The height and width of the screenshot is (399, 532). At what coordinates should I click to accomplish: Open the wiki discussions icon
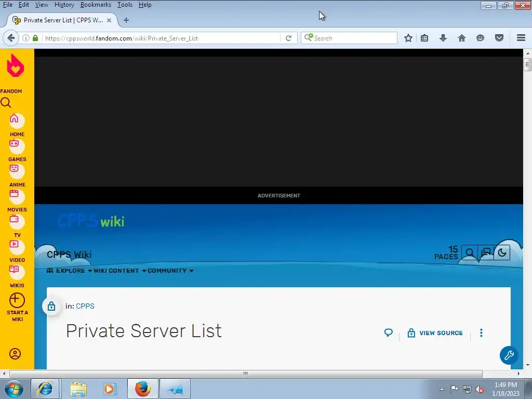486,253
